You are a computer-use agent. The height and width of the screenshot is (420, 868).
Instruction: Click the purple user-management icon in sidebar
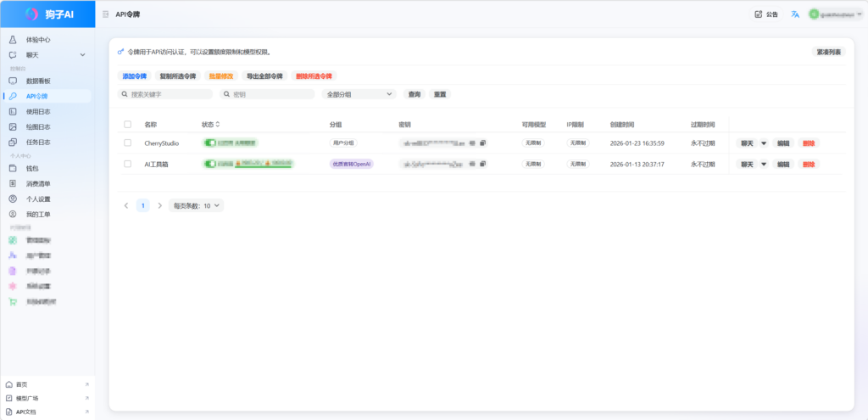tap(13, 255)
